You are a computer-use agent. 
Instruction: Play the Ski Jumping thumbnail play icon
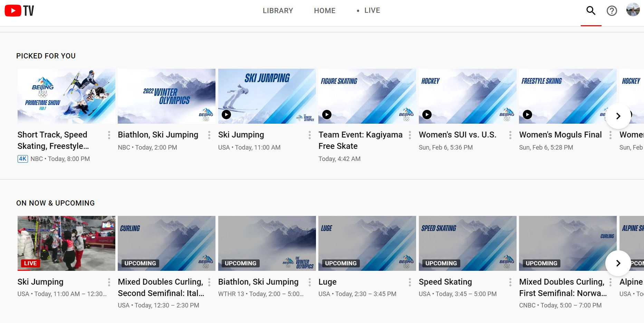pos(226,114)
